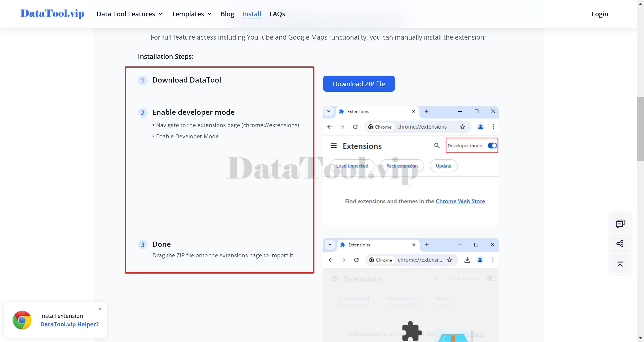The width and height of the screenshot is (644, 342).
Task: Click the Chrome three-dot menu icon
Action: [493, 127]
